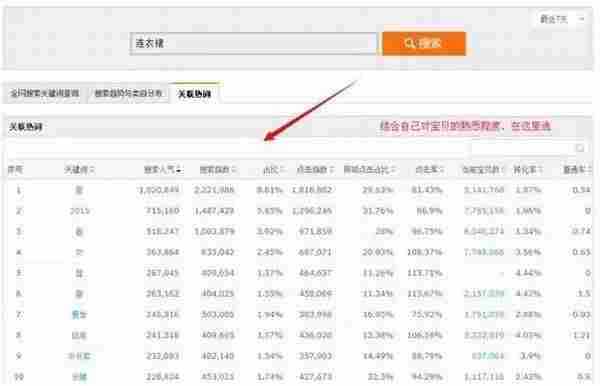This screenshot has width=600, height=386.
Task: Sort the table by 关键词 header
Action: pyautogui.click(x=80, y=169)
